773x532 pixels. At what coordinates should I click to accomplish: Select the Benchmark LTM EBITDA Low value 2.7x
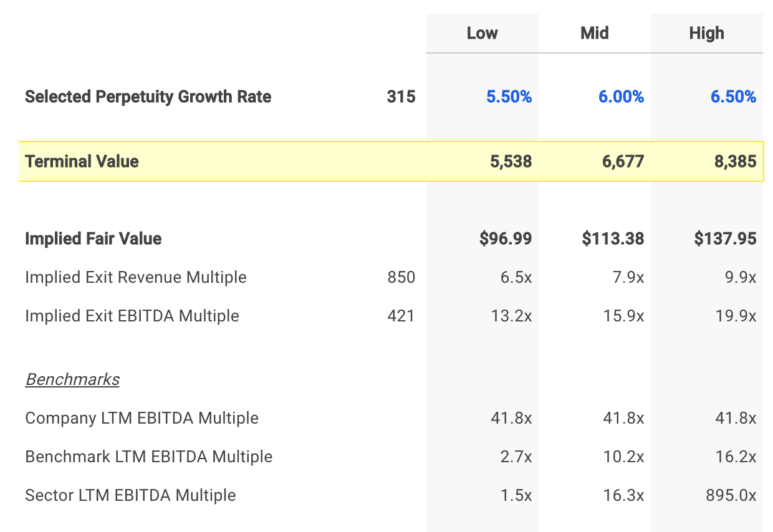(515, 457)
